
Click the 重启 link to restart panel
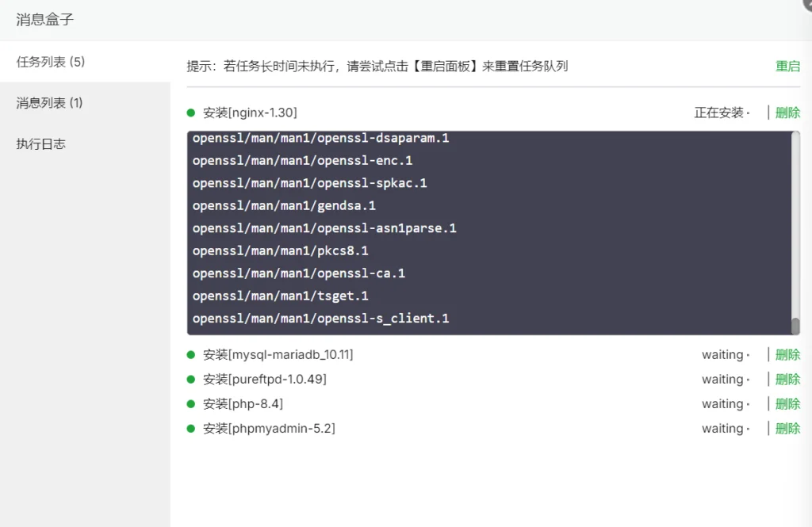point(787,67)
